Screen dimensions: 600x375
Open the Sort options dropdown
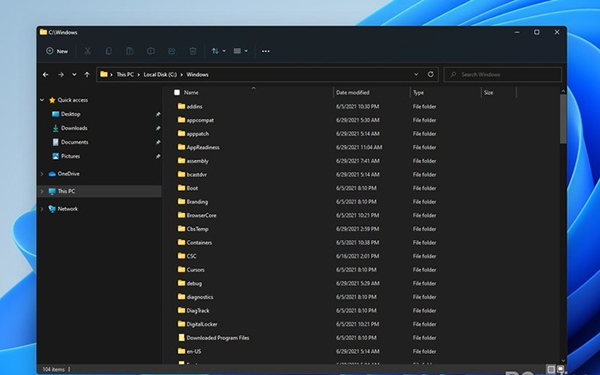[218, 51]
